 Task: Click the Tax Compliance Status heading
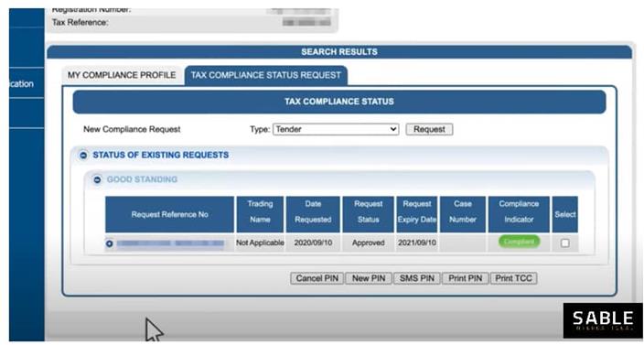click(339, 102)
